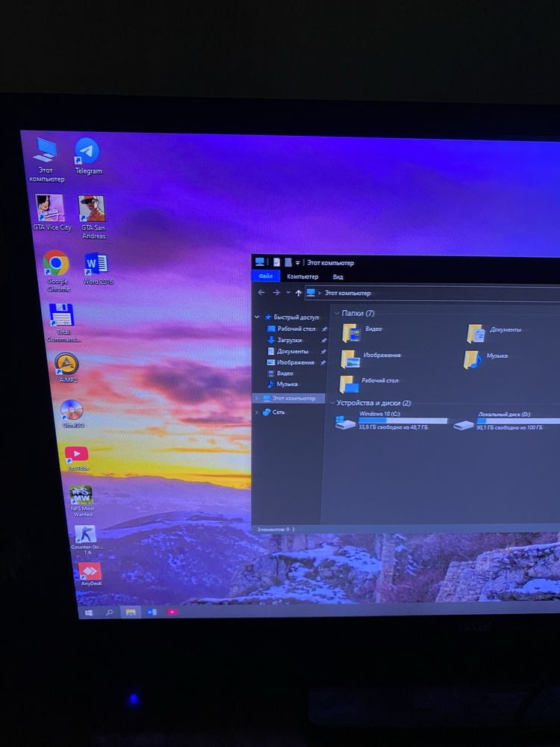Open the Вид ribbon tab
This screenshot has height=747, width=560.
(x=337, y=277)
